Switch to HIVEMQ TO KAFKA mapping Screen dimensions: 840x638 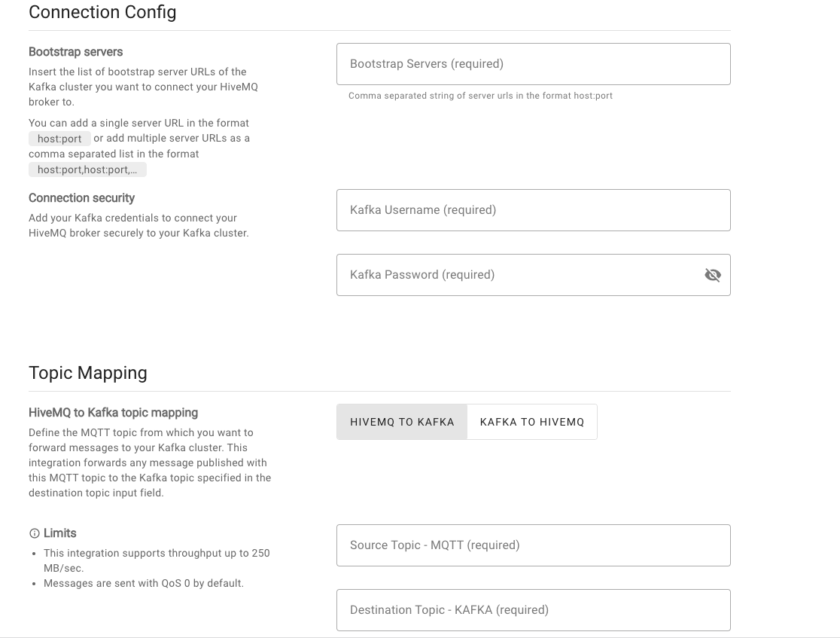[402, 422]
